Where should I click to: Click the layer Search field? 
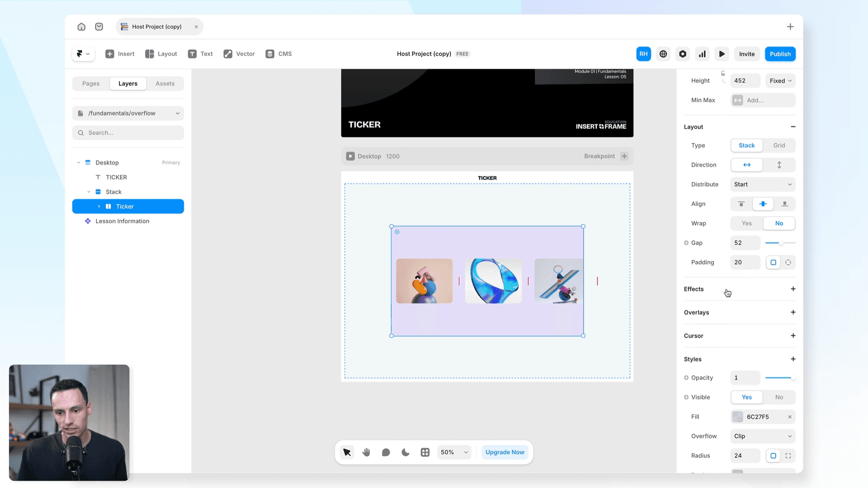point(128,133)
